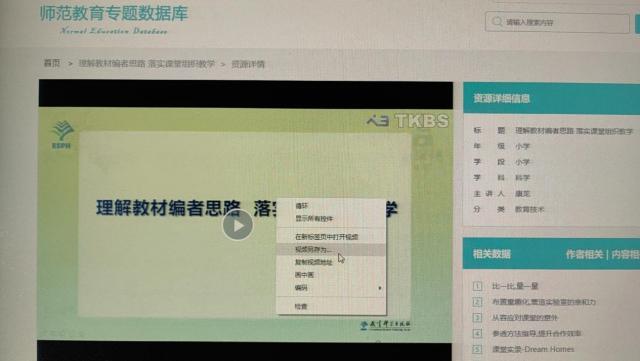Open related item 3 从容应对课堂的意外

(x=525, y=318)
